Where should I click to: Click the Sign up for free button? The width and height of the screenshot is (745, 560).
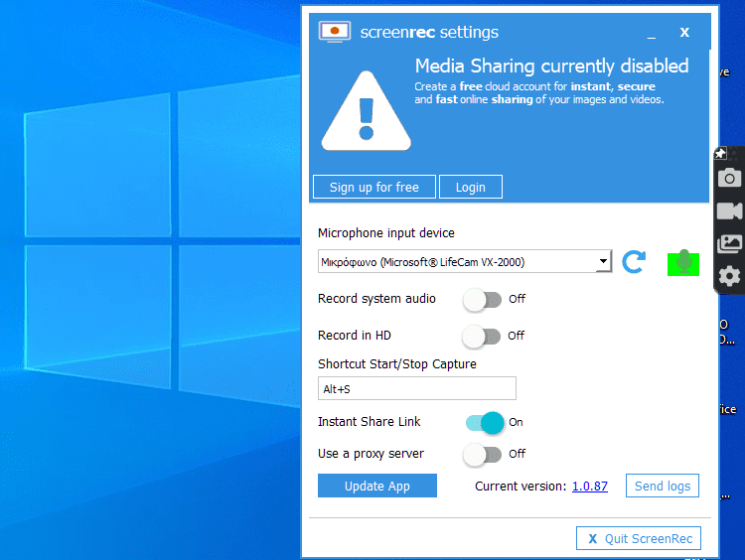[374, 187]
